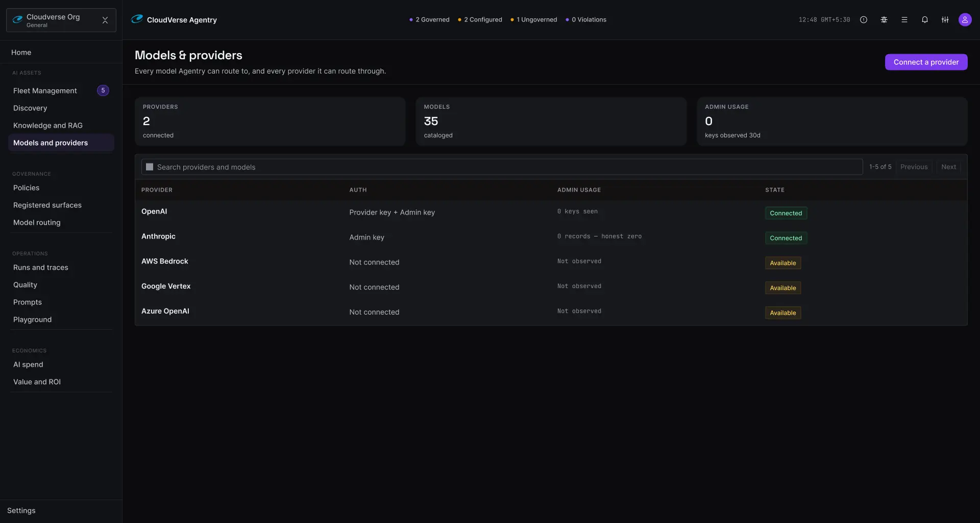Click the alert info circle icon in header
Image resolution: width=980 pixels, height=523 pixels.
coord(864,20)
